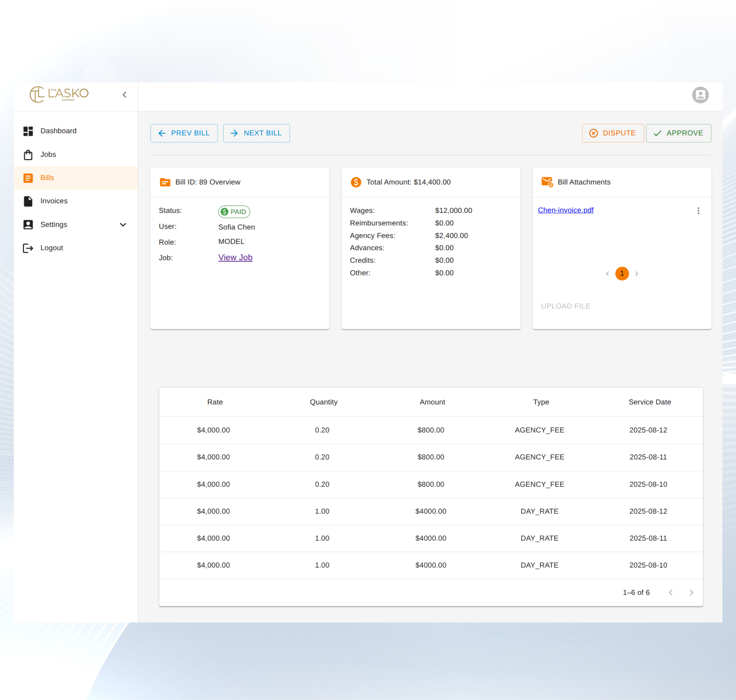The width and height of the screenshot is (736, 700).
Task: Click the Dashboard grid icon
Action: (28, 131)
